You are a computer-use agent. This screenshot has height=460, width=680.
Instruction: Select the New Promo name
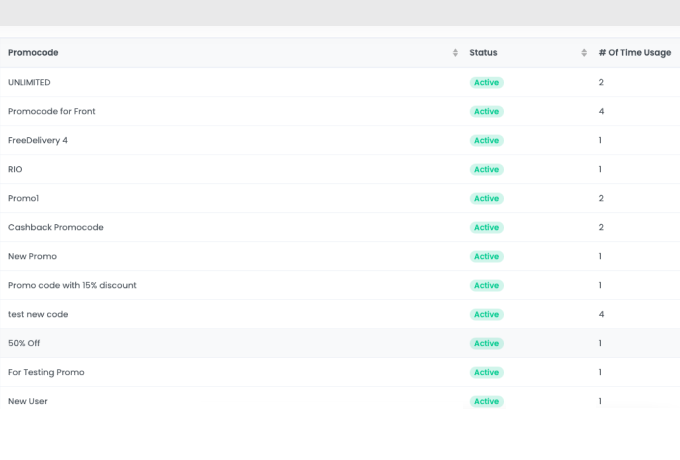[x=32, y=256]
